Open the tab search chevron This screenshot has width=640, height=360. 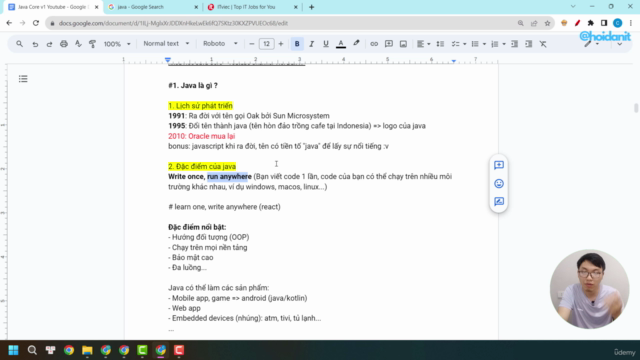click(573, 7)
